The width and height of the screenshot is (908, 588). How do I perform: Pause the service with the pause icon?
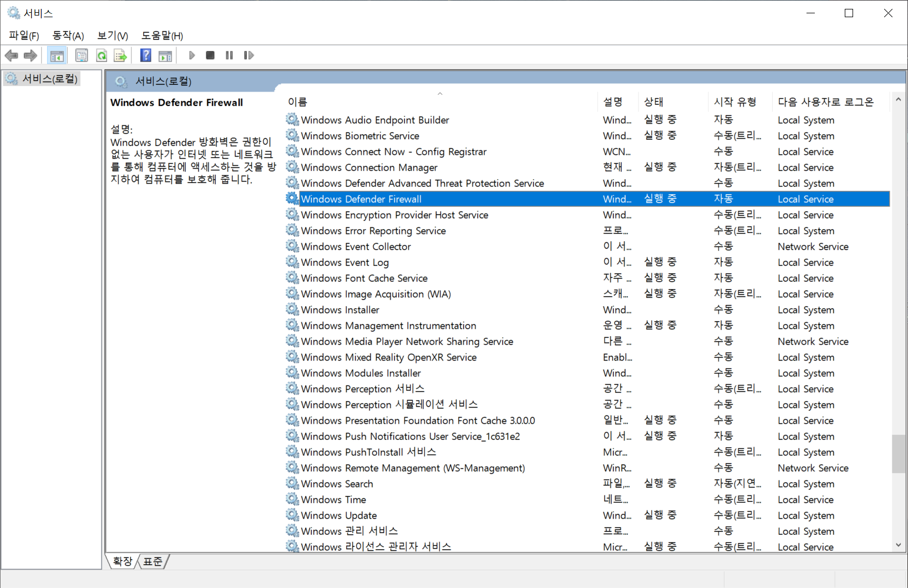click(229, 55)
